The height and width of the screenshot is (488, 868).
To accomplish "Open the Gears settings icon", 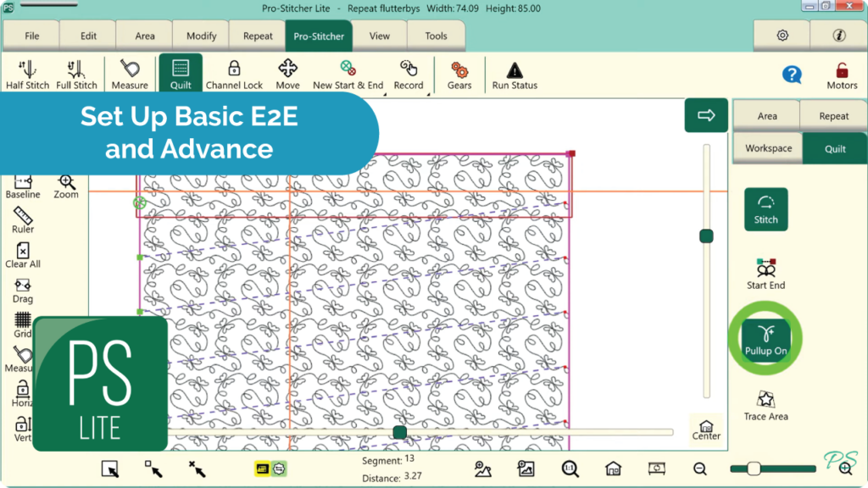I will click(459, 75).
